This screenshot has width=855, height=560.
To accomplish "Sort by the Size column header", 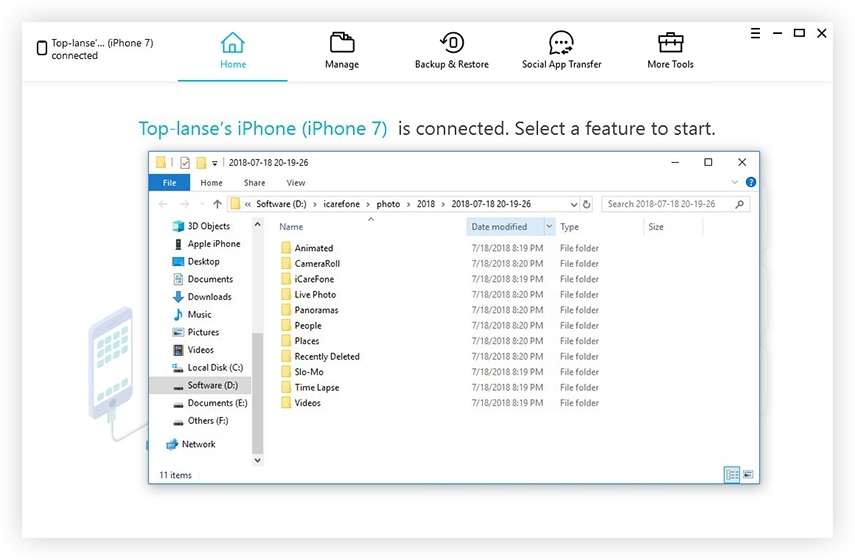I will (656, 227).
